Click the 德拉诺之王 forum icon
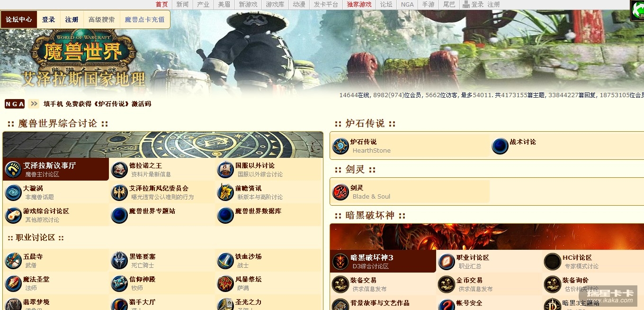644x310 pixels. point(119,169)
